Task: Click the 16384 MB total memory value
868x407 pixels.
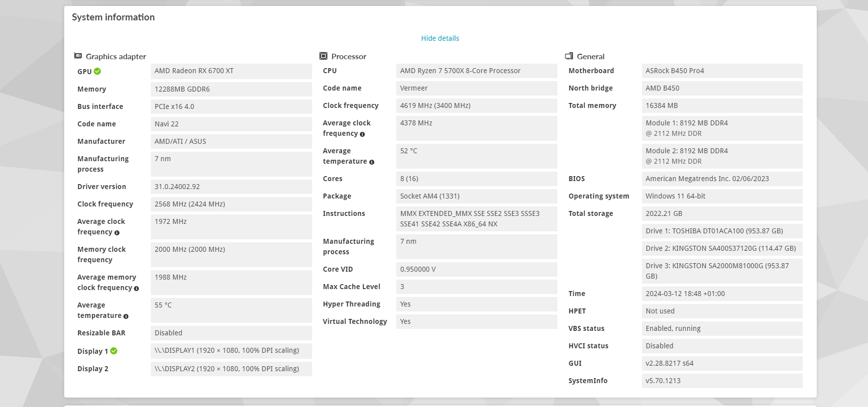Action: 722,105
